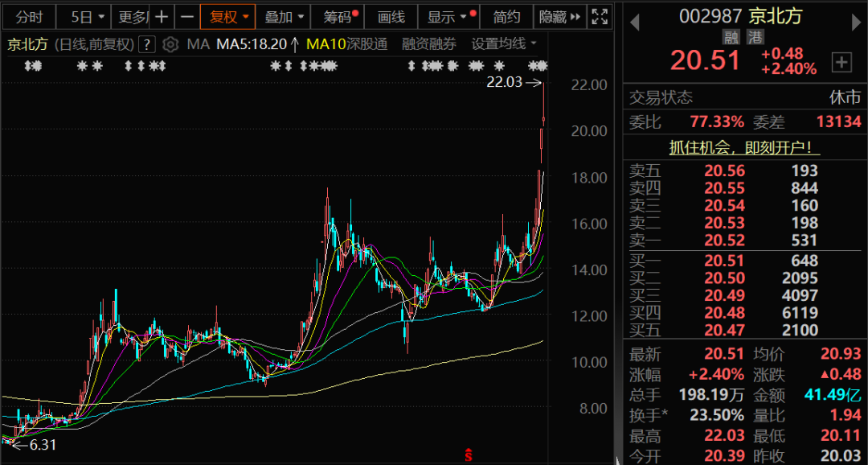
Task: Toggle the 筹码 chip distribution panel
Action: [x=339, y=17]
